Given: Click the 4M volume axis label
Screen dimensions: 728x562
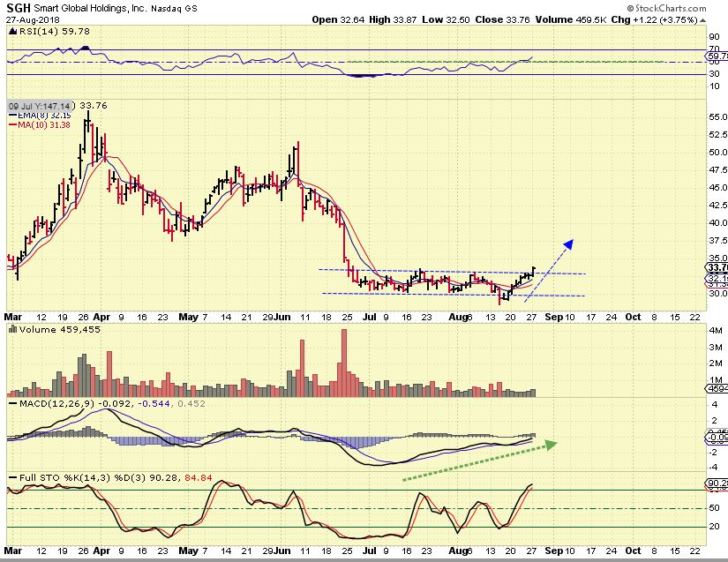Looking at the screenshot, I should 716,331.
